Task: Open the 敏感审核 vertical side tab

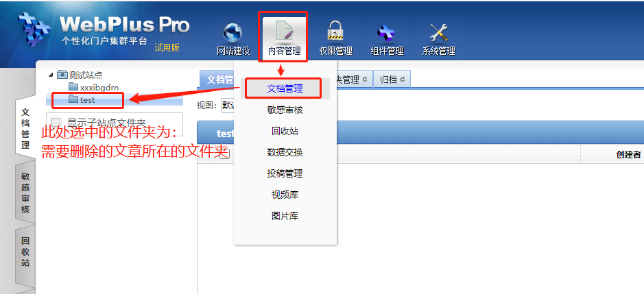Action: pyautogui.click(x=25, y=193)
